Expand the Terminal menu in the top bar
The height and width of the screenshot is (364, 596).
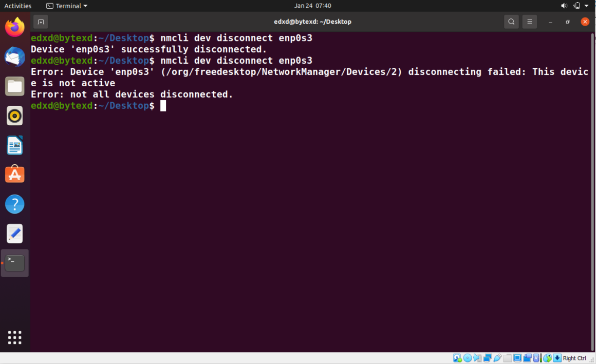pos(66,6)
